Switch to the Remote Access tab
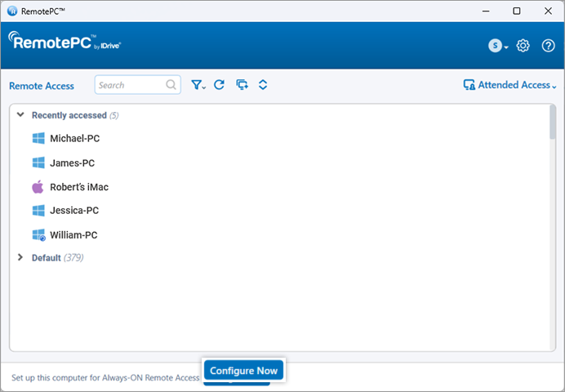Viewport: 565px width, 392px height. 42,86
